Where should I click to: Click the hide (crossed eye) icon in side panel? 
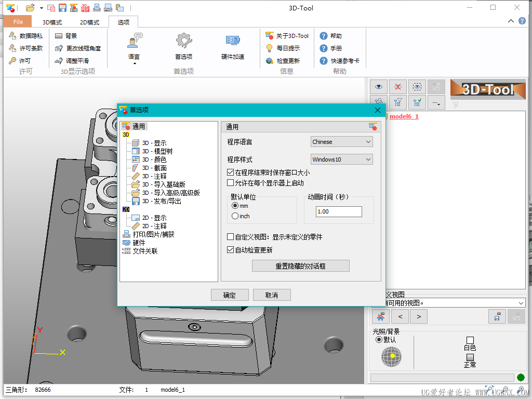(x=398, y=87)
